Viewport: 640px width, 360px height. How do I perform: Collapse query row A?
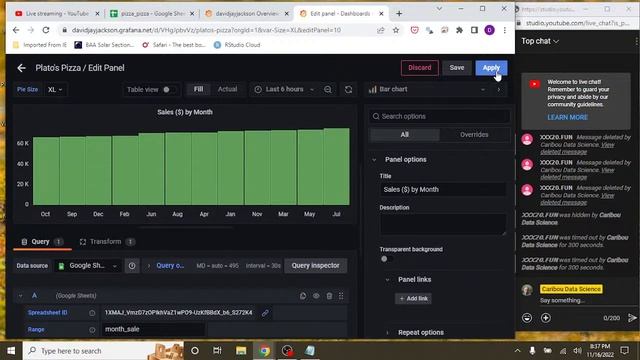[20, 296]
